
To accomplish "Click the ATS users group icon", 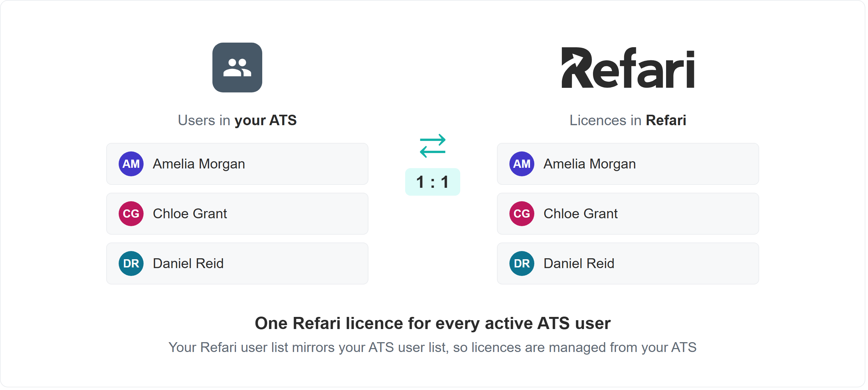I will (237, 68).
